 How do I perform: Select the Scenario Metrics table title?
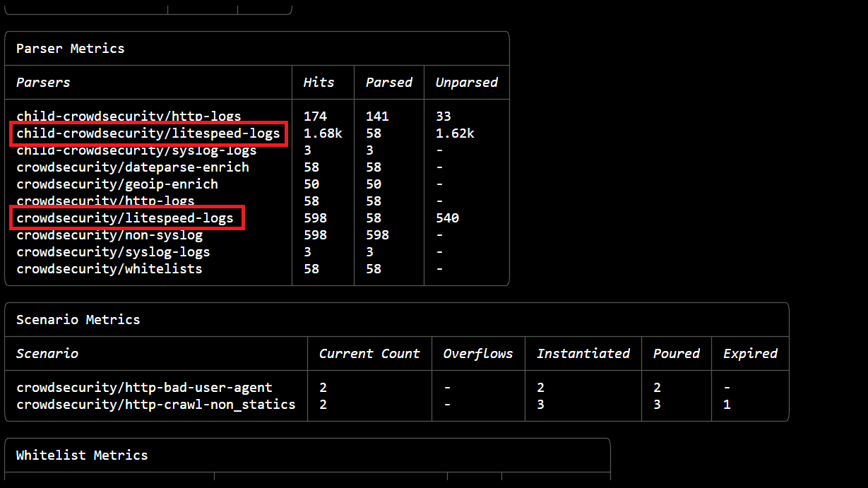[x=78, y=320]
